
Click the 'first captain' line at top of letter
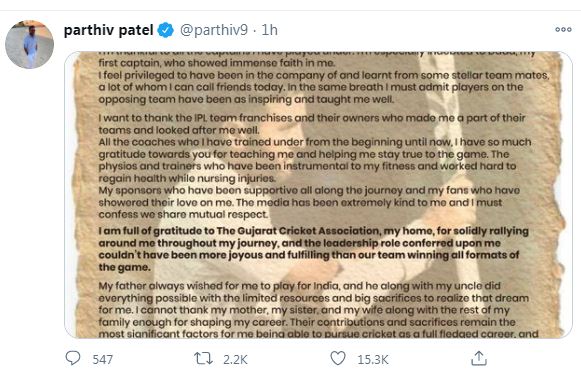(217, 63)
